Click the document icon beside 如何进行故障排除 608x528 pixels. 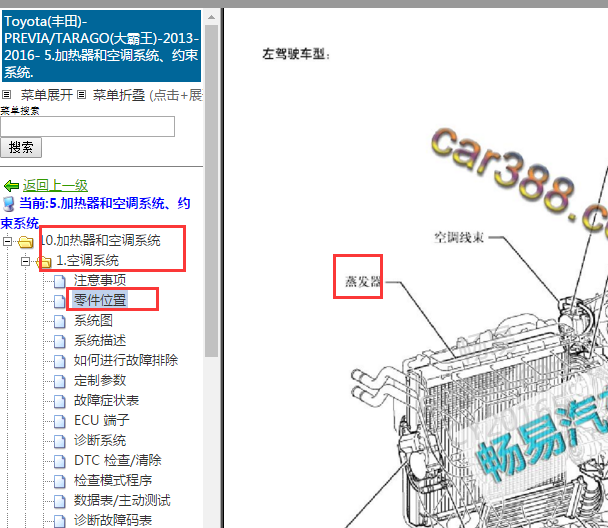[x=59, y=361]
